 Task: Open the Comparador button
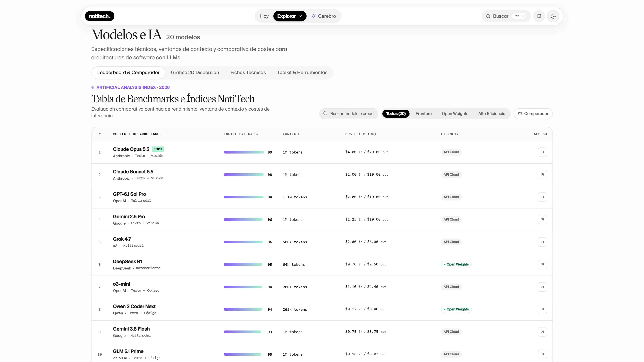533,114
